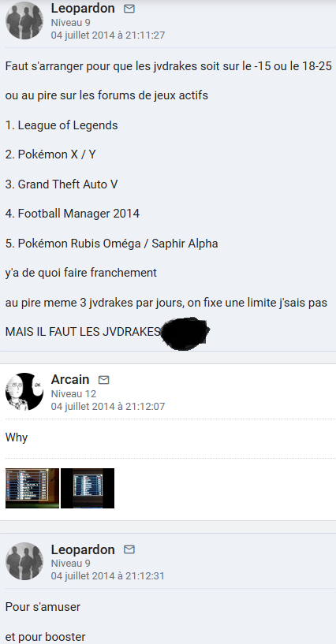336x644 pixels.
Task: Open permalink dated 04 juillet 2014 à 21:12:07
Action: coord(107,407)
